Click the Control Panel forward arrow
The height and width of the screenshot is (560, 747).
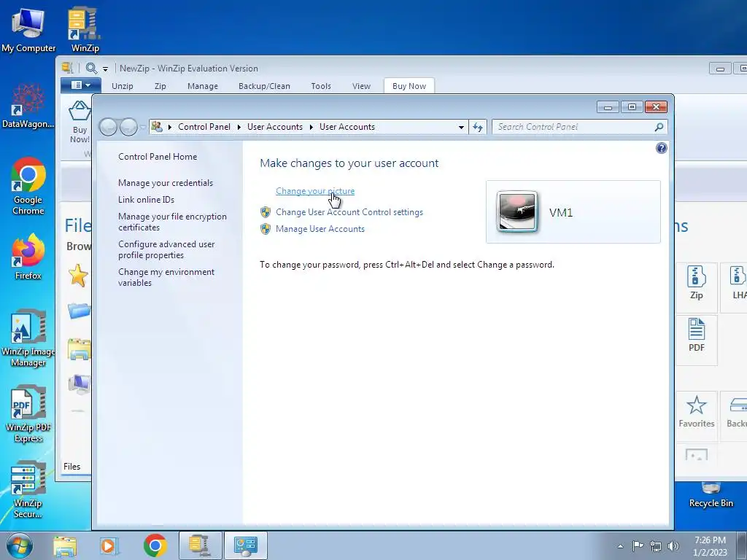(x=128, y=127)
